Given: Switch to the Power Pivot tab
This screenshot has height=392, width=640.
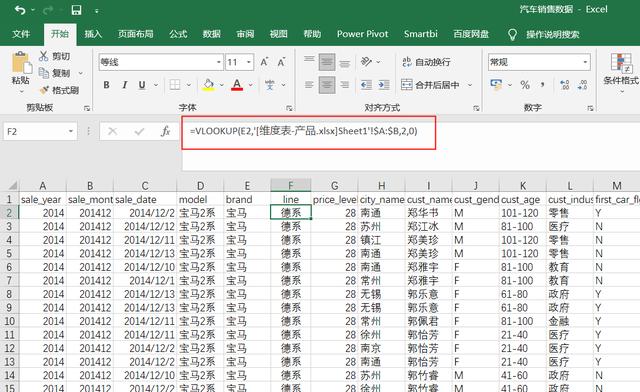Looking at the screenshot, I should (x=362, y=34).
